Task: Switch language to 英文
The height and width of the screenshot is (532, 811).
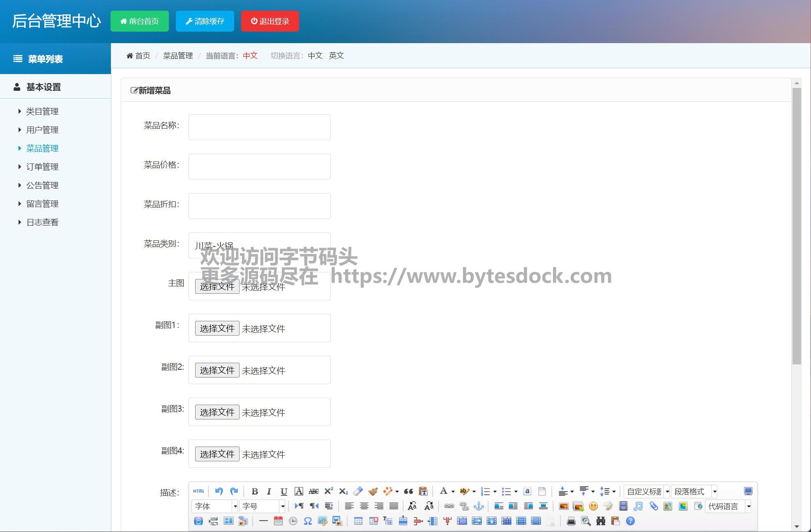Action: tap(336, 55)
